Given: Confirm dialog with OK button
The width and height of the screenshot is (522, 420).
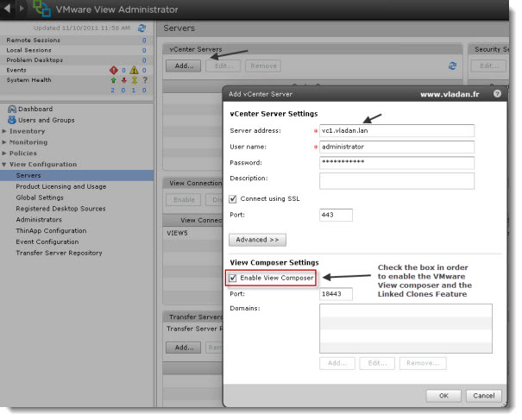Looking at the screenshot, I should (x=443, y=396).
